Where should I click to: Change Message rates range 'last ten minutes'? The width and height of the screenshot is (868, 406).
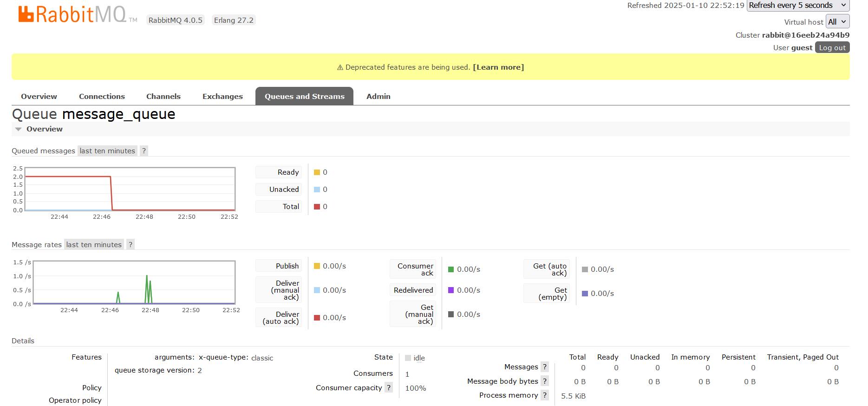(94, 244)
